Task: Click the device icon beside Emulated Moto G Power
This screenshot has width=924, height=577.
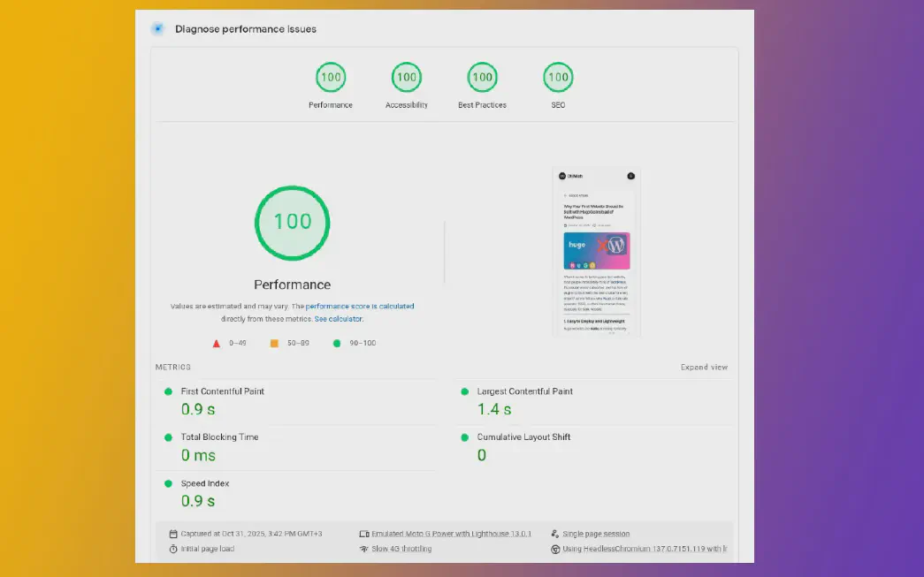Action: [363, 534]
